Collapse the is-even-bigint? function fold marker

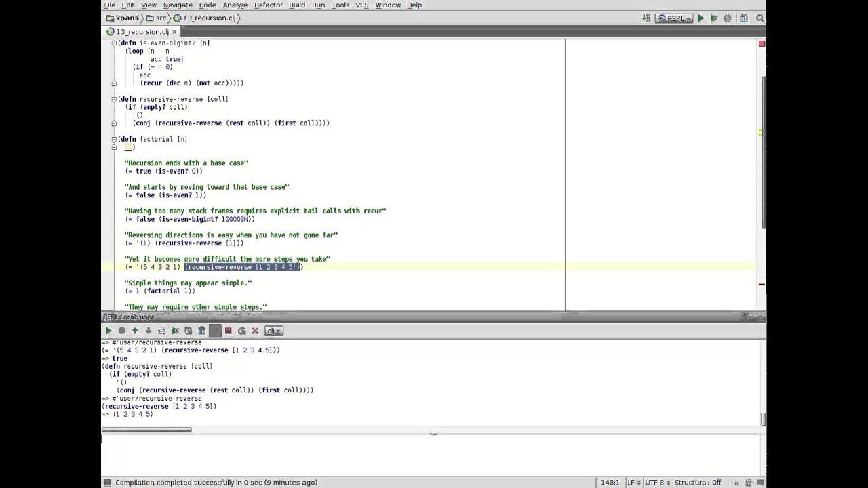tap(114, 43)
